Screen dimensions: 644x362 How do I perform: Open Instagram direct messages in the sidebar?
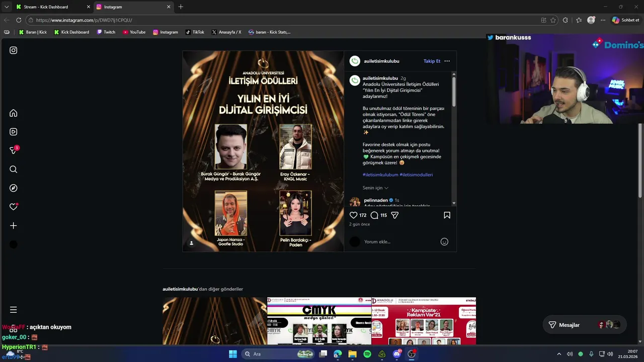pos(14,150)
